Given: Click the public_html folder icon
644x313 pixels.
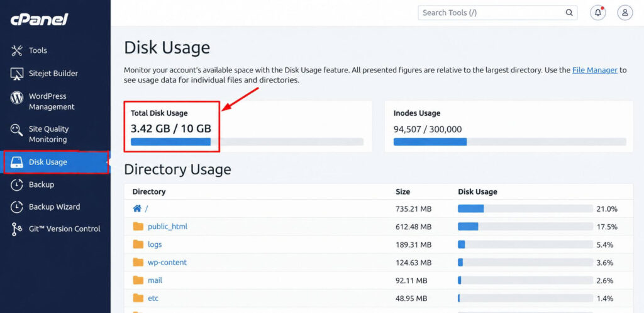Looking at the screenshot, I should click(138, 226).
